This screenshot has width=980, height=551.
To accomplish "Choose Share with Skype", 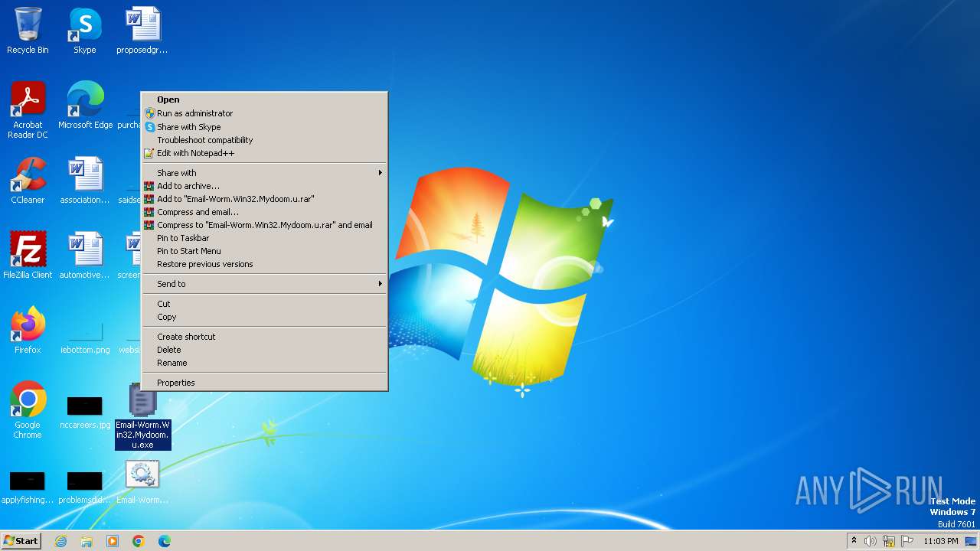I will coord(264,127).
